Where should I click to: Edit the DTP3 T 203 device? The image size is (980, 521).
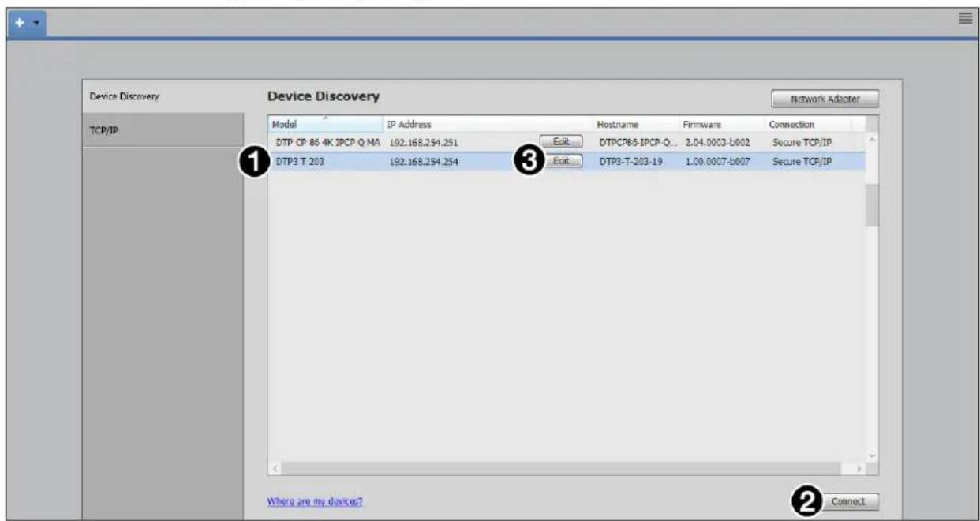pos(561,160)
